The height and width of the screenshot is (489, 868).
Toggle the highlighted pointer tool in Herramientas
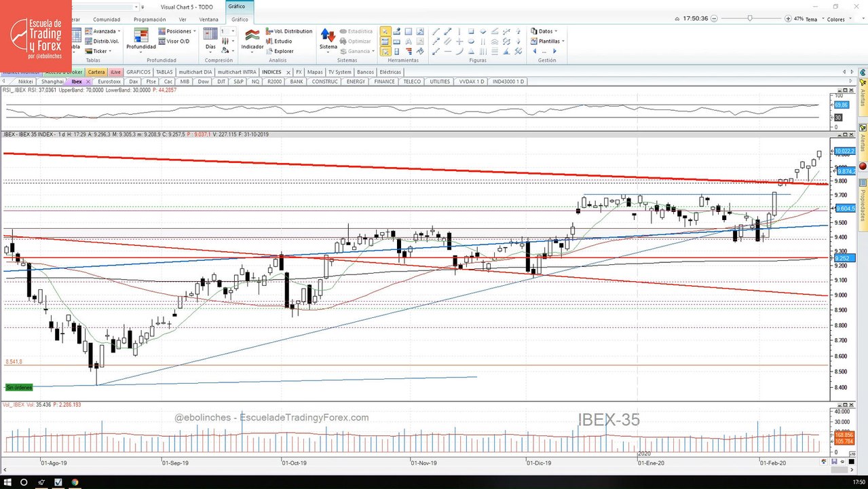point(385,31)
